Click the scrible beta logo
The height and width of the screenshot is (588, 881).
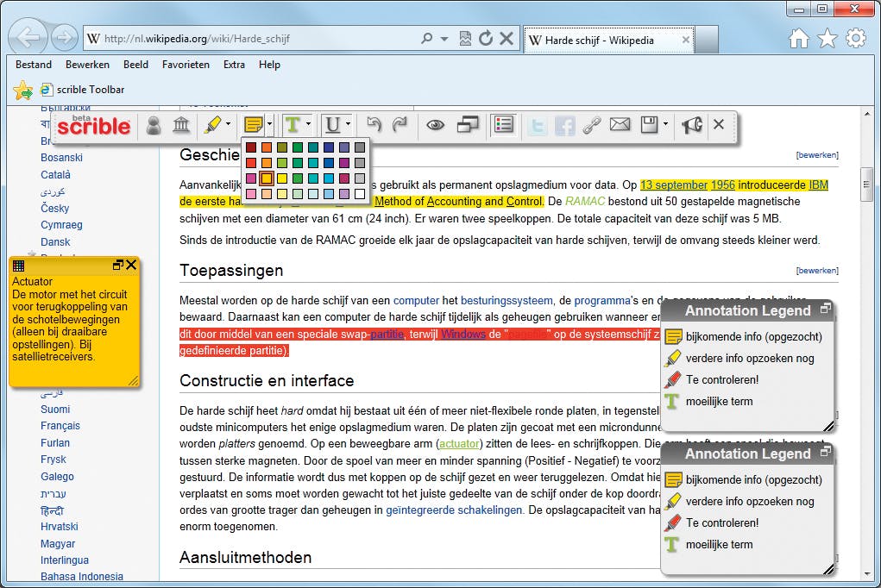(93, 125)
